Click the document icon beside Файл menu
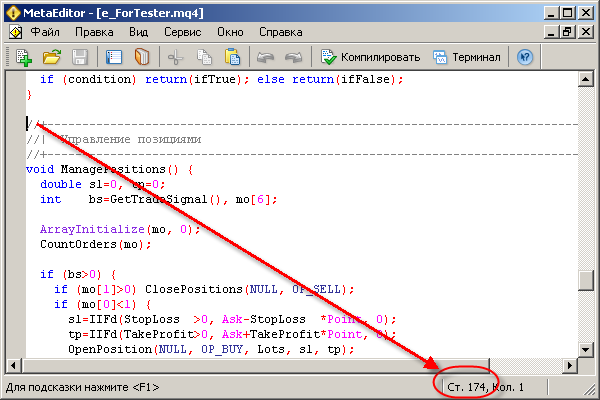600x400 pixels. [15, 32]
